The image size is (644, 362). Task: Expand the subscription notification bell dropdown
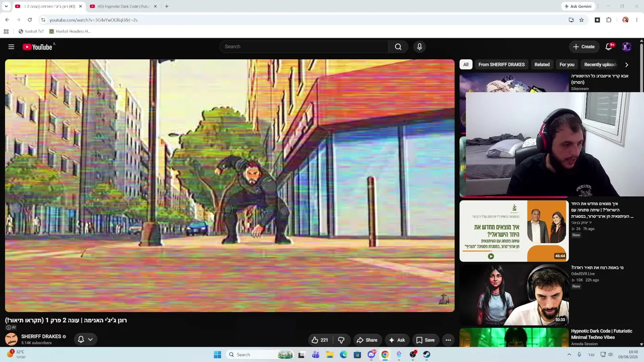click(x=85, y=339)
